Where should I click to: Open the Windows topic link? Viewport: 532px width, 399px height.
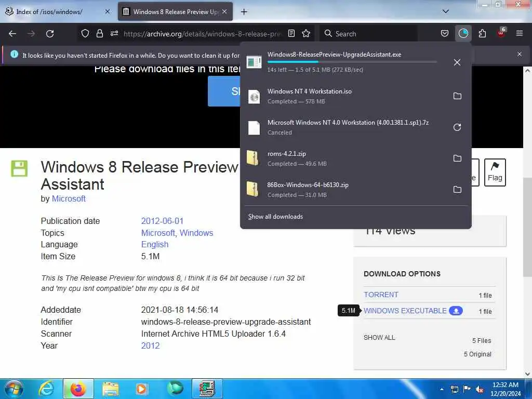tap(196, 233)
